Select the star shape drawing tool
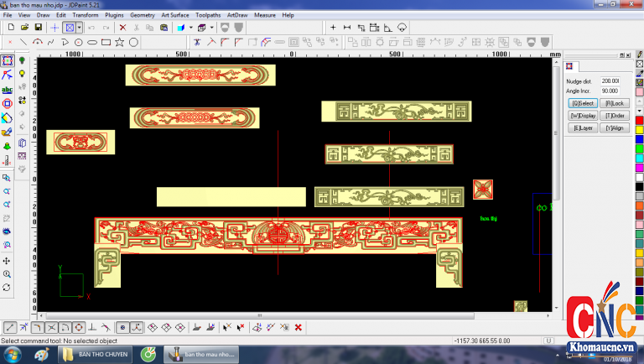Viewport: 644px width, 364px height. point(120,42)
